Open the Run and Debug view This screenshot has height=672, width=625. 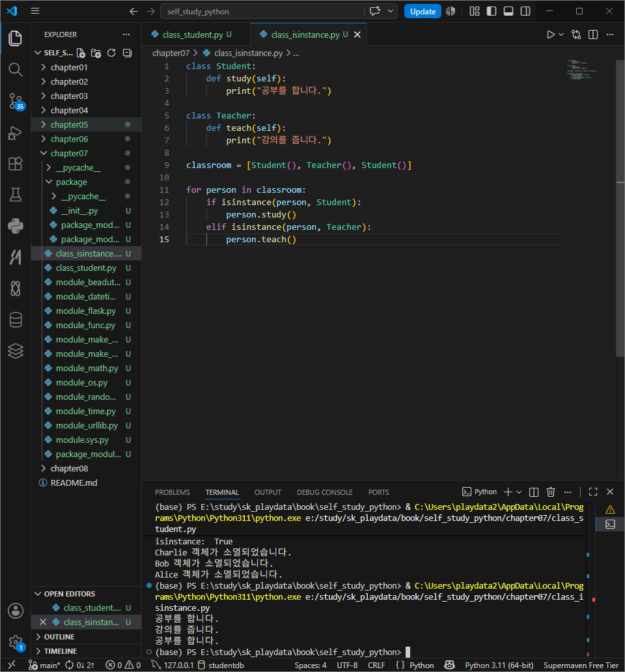(x=16, y=133)
